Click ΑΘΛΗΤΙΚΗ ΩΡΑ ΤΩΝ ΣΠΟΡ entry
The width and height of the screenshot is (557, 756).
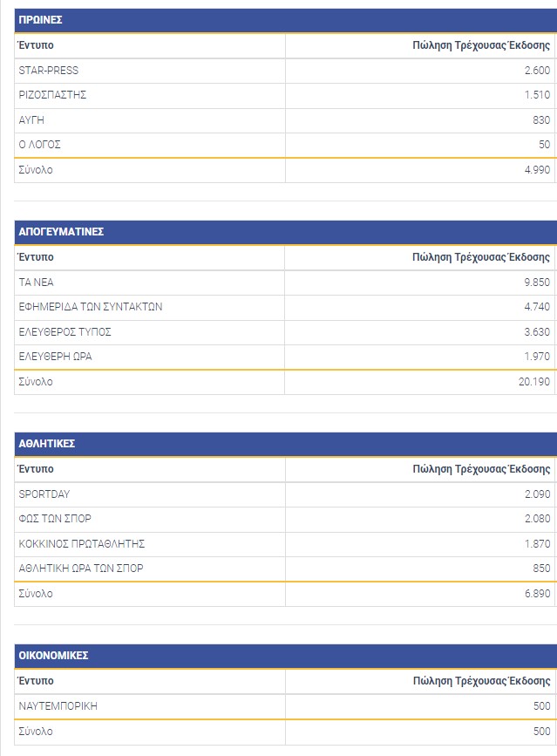tap(81, 569)
